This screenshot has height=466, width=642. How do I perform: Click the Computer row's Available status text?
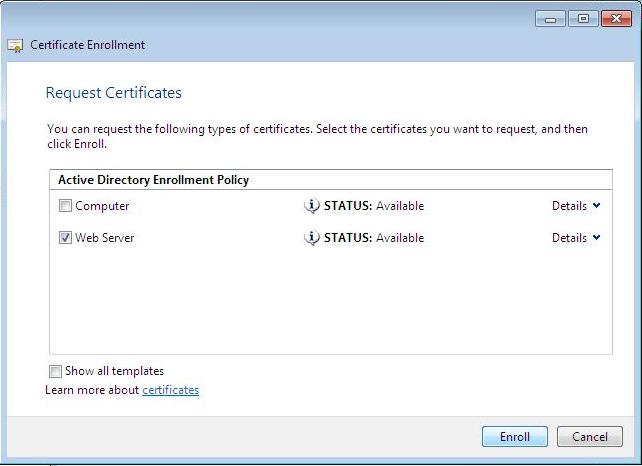tap(400, 206)
